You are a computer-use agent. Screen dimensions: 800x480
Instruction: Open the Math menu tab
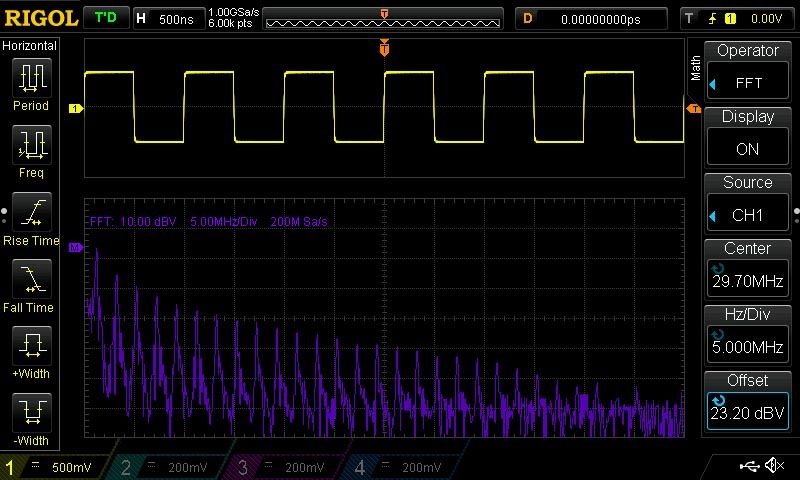pos(696,66)
